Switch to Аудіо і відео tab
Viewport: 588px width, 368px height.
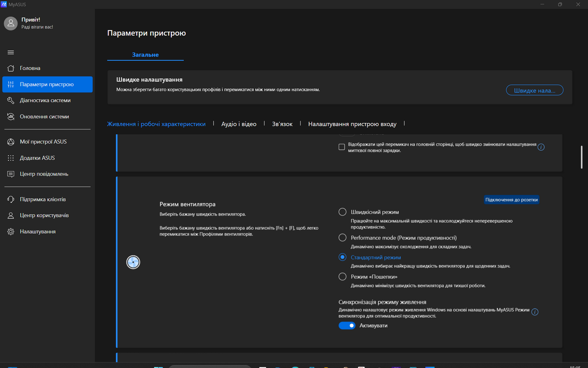(239, 124)
